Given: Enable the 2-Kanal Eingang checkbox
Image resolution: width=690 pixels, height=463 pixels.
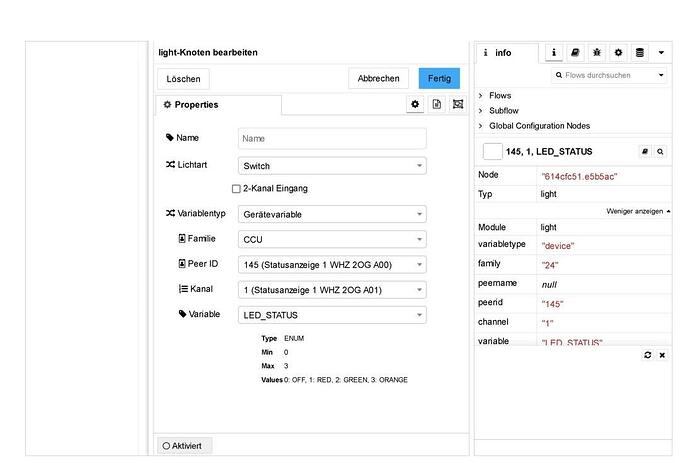Looking at the screenshot, I should click(236, 188).
